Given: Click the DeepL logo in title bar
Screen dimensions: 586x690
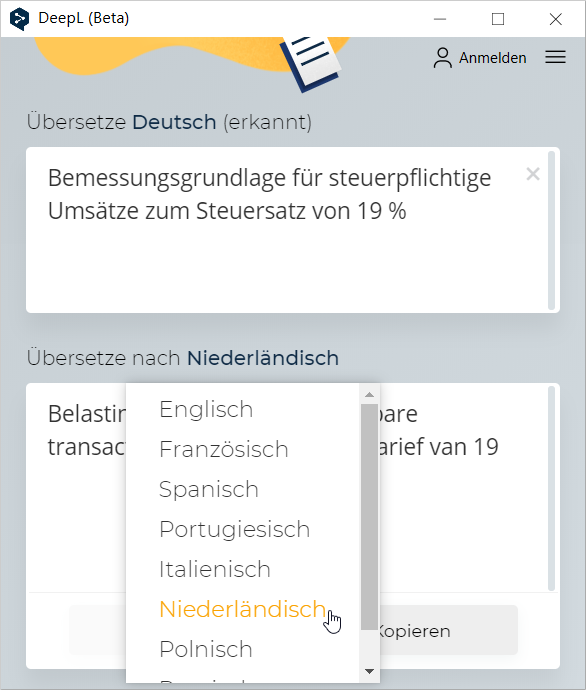Looking at the screenshot, I should (19, 19).
